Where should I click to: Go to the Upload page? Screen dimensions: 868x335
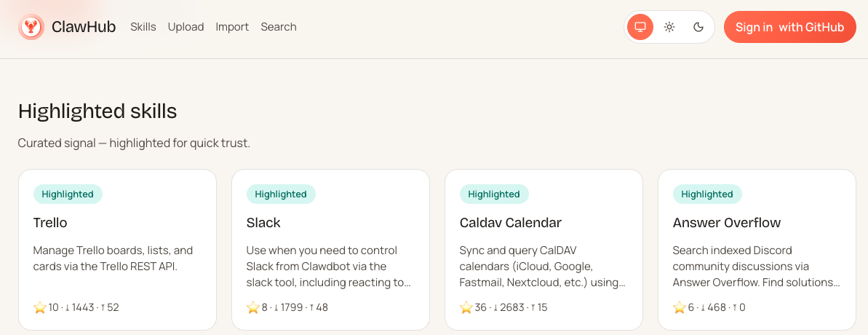pyautogui.click(x=186, y=27)
